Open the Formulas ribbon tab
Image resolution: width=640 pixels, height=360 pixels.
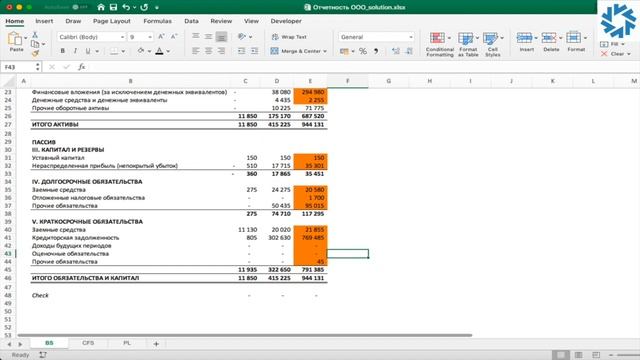tap(157, 21)
